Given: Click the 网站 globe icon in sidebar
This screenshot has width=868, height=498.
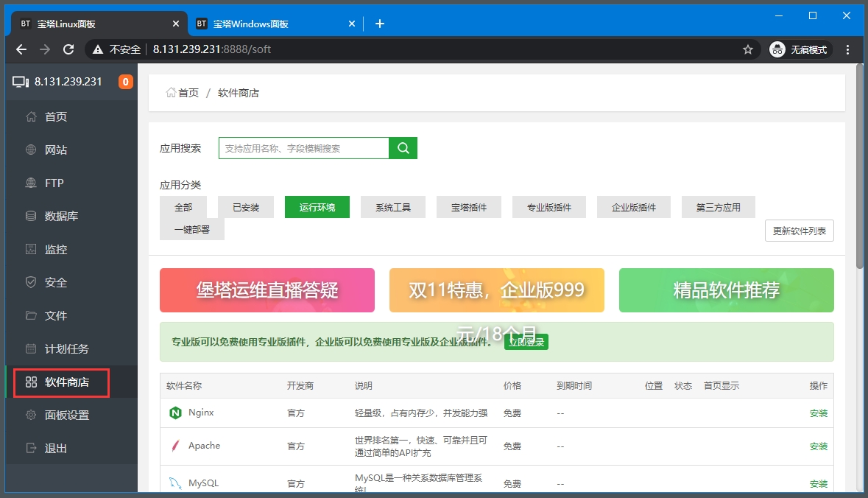Looking at the screenshot, I should coord(31,150).
